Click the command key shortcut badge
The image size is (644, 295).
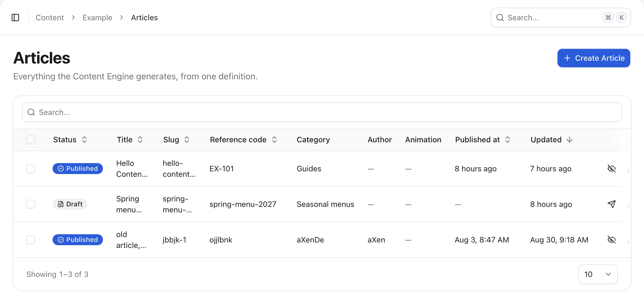coord(608,18)
